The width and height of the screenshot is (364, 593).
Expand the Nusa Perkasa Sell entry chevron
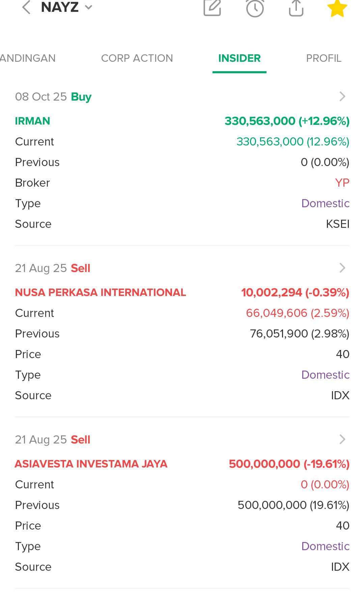pyautogui.click(x=342, y=268)
